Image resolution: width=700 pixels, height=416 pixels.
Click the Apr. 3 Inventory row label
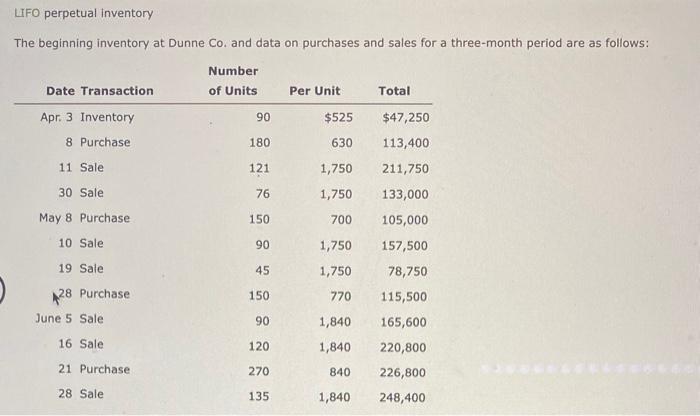click(87, 117)
